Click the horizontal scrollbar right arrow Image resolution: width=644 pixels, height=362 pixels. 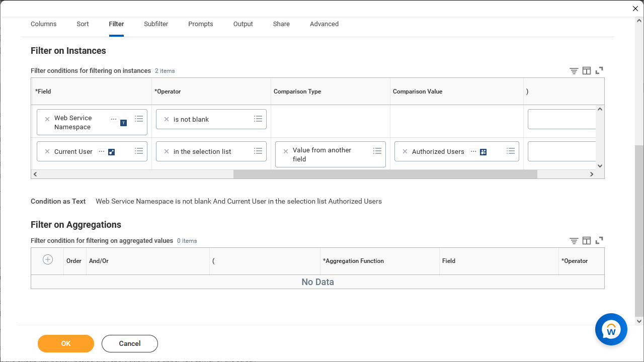(592, 174)
